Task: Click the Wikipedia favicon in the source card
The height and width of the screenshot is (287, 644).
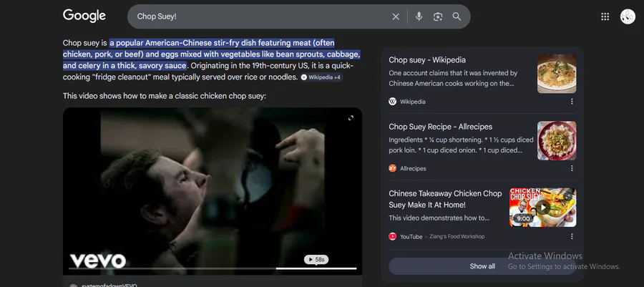Action: click(x=392, y=102)
